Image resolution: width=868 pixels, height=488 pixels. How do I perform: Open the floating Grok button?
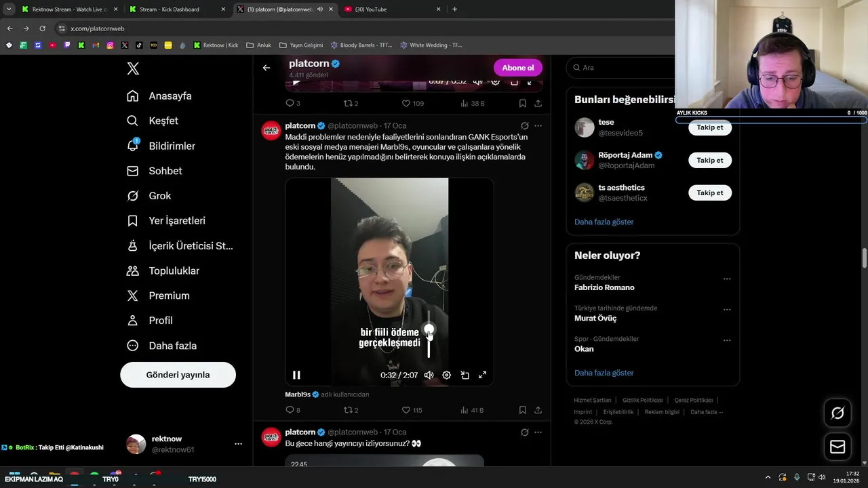click(x=837, y=413)
